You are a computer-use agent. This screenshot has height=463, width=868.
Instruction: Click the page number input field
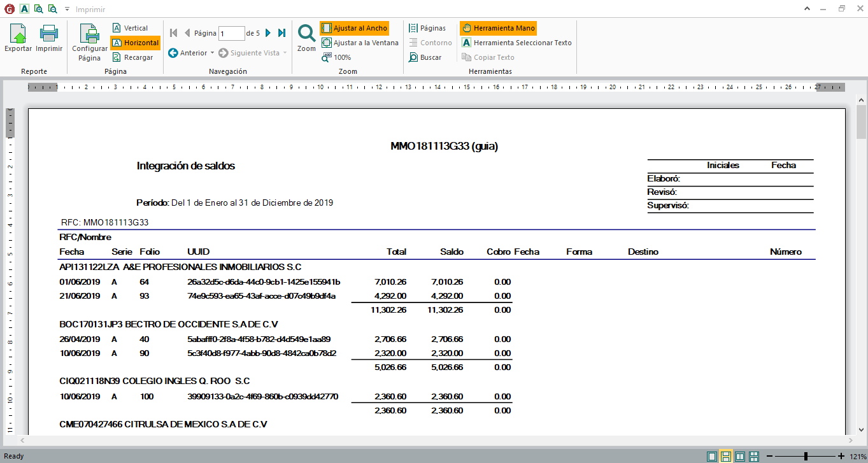click(232, 33)
